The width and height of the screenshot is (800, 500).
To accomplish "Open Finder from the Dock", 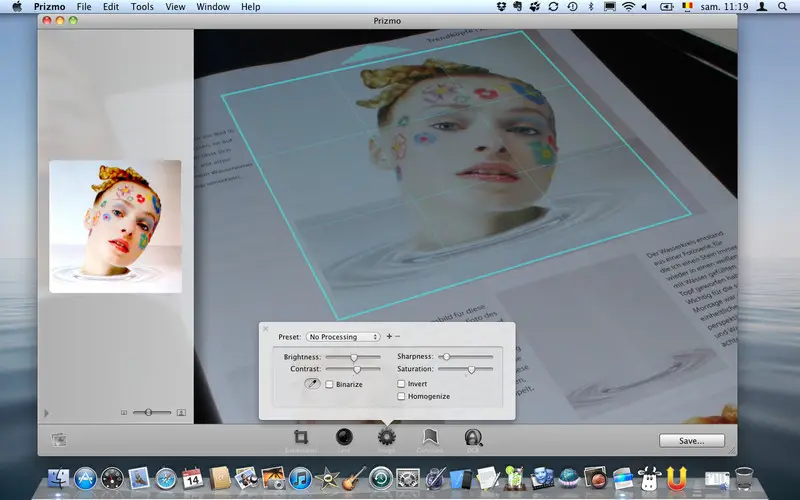I will click(x=59, y=479).
